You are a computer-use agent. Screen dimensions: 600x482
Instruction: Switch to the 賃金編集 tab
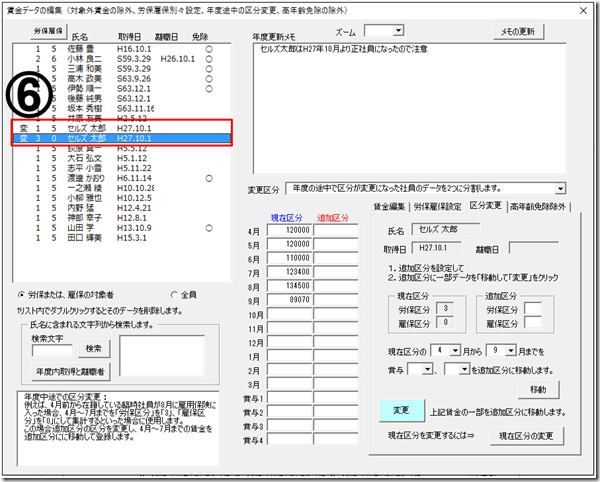tap(389, 207)
